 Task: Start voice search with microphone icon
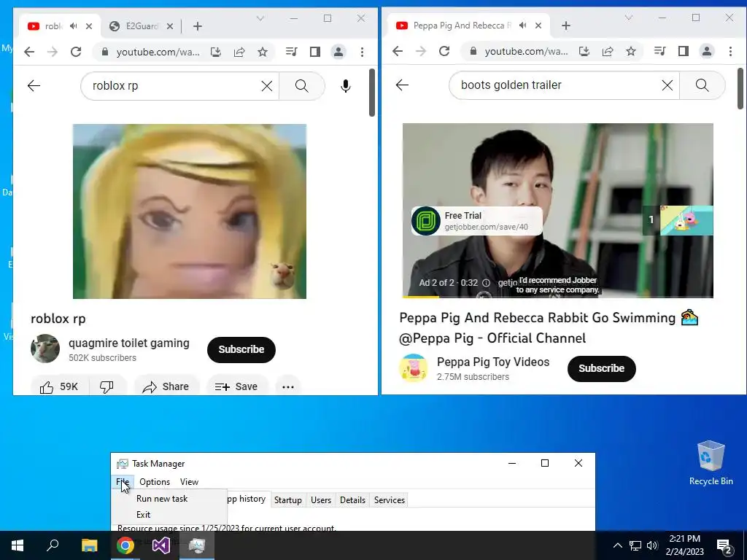click(346, 86)
